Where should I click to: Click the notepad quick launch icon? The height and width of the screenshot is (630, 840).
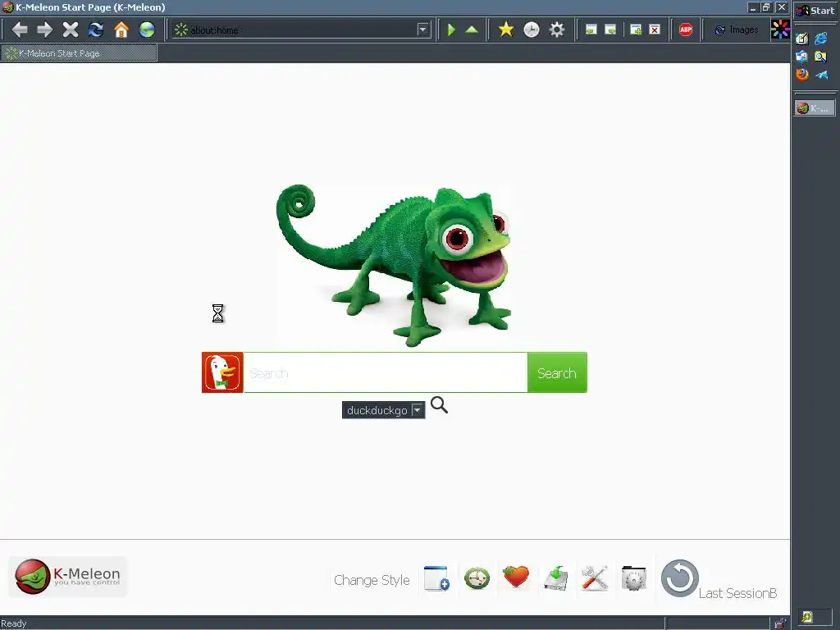click(x=802, y=38)
